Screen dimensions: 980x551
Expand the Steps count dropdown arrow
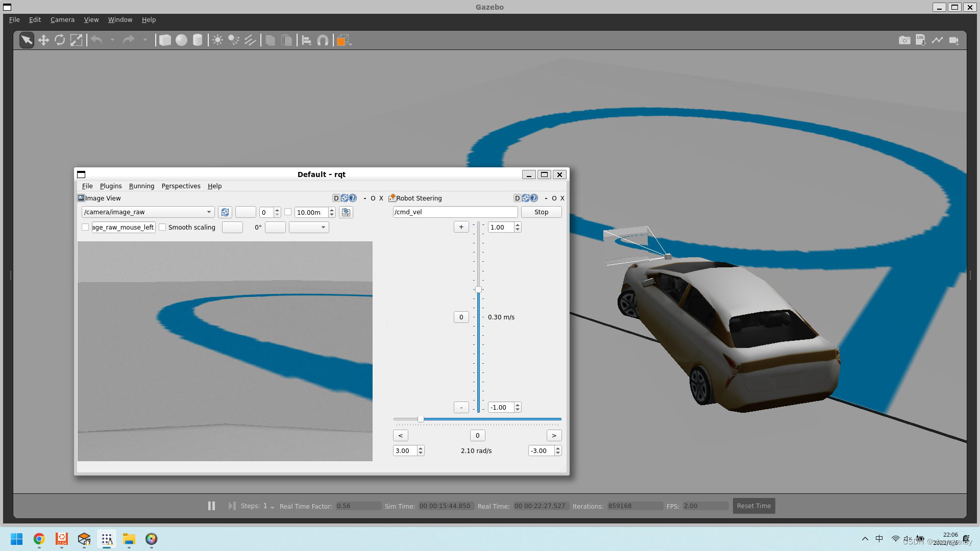[272, 507]
